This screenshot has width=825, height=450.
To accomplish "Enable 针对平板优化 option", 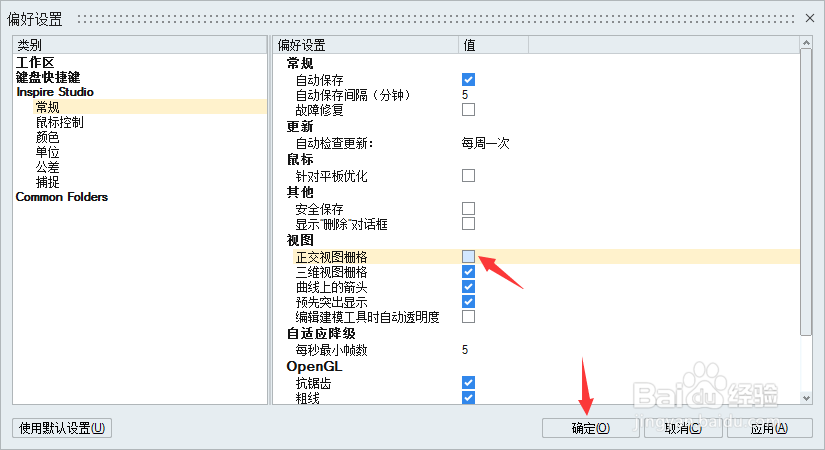I will (x=468, y=175).
